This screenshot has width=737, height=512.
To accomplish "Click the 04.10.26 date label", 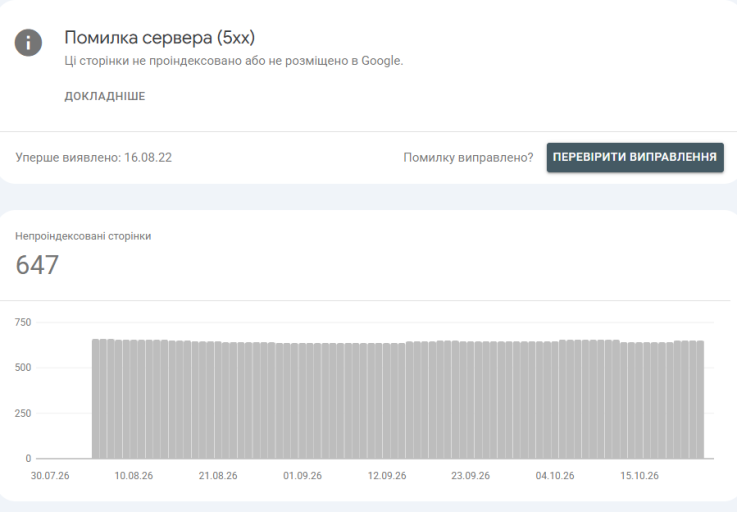I will (x=555, y=476).
